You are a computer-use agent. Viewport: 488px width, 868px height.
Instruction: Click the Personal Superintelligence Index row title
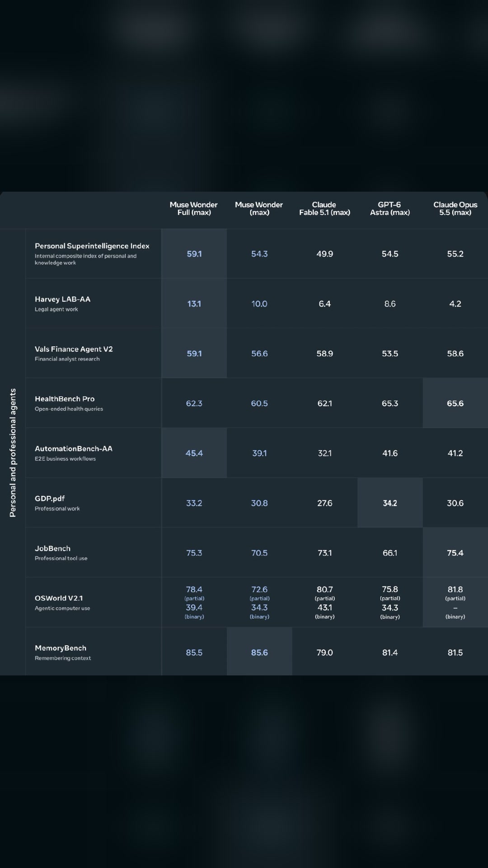[92, 246]
